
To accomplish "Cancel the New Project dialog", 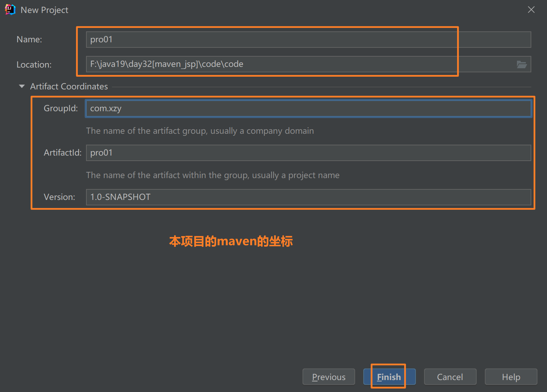I will tap(450, 377).
